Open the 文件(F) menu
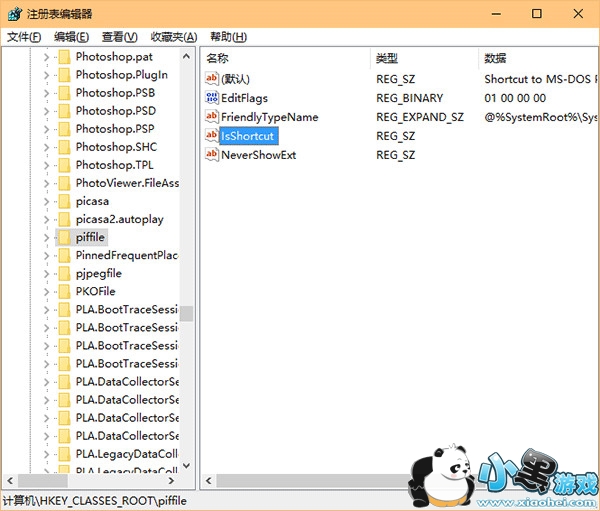The height and width of the screenshot is (511, 600). (24, 37)
